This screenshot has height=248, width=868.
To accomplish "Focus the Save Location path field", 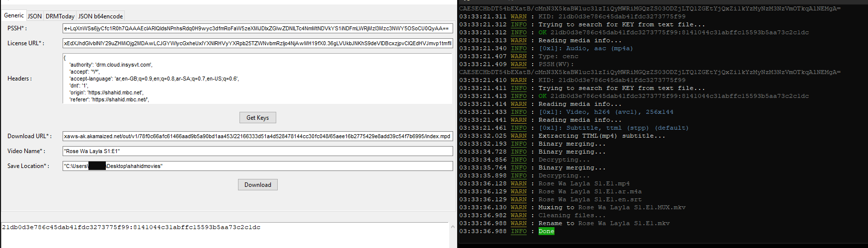I will tap(257, 166).
